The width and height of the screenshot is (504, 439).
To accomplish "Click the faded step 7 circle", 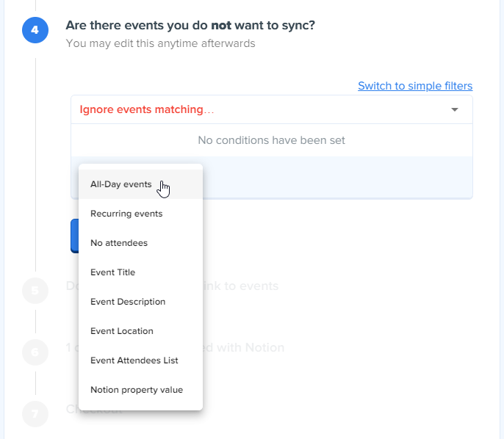I will pos(35,414).
